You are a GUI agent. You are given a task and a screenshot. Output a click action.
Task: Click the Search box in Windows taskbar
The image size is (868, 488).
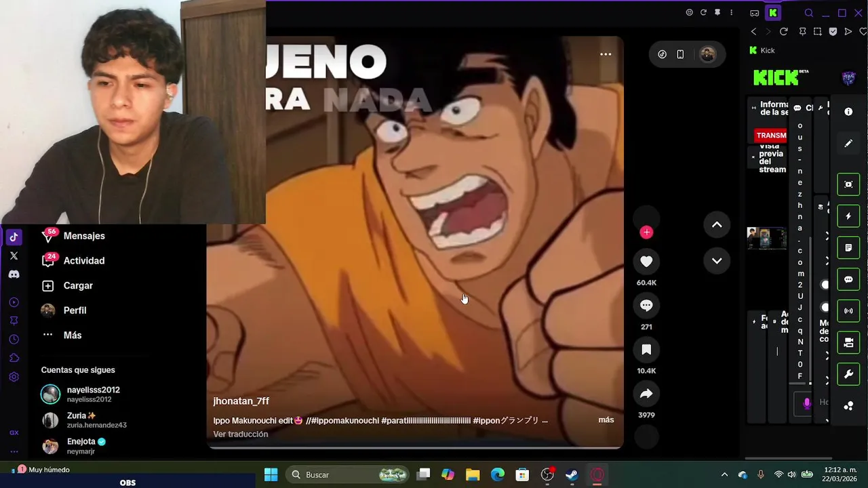pos(348,475)
